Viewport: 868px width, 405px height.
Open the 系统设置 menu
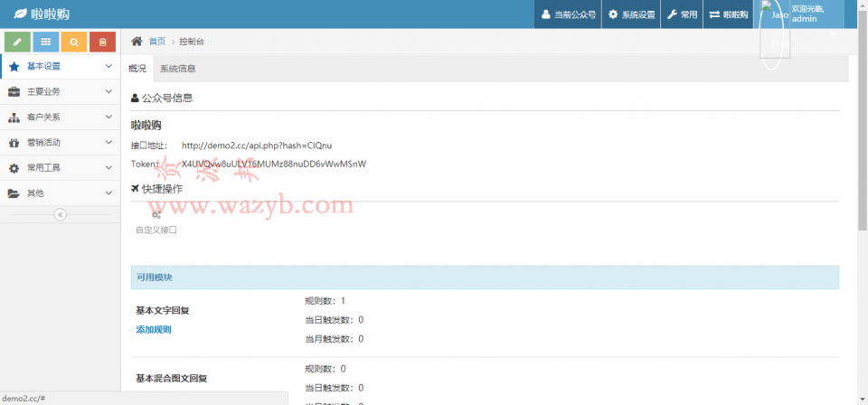click(x=632, y=14)
